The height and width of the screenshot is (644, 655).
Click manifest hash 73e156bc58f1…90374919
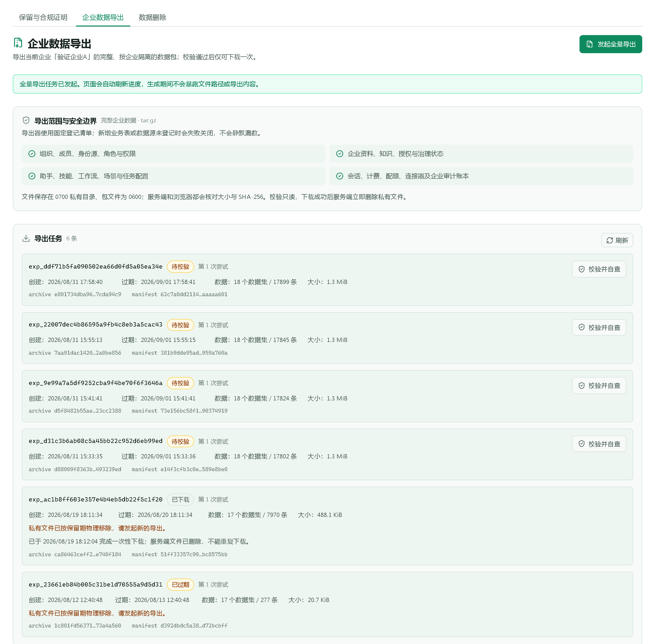[194, 411]
